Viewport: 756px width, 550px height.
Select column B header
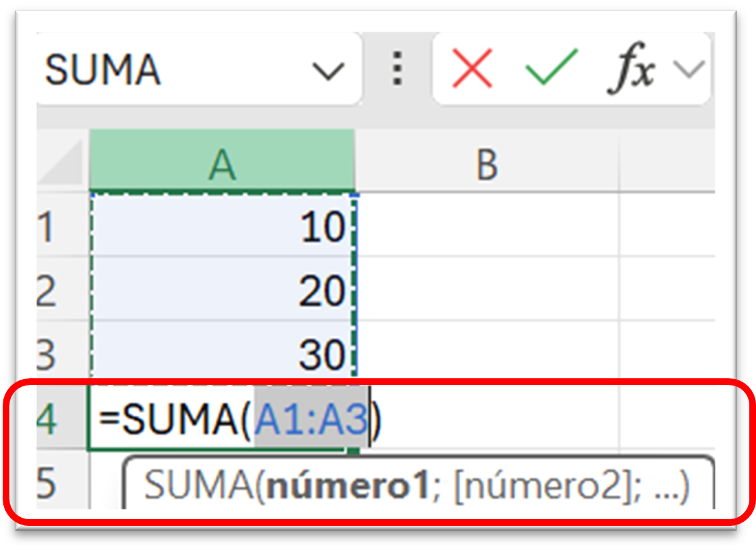(x=487, y=163)
